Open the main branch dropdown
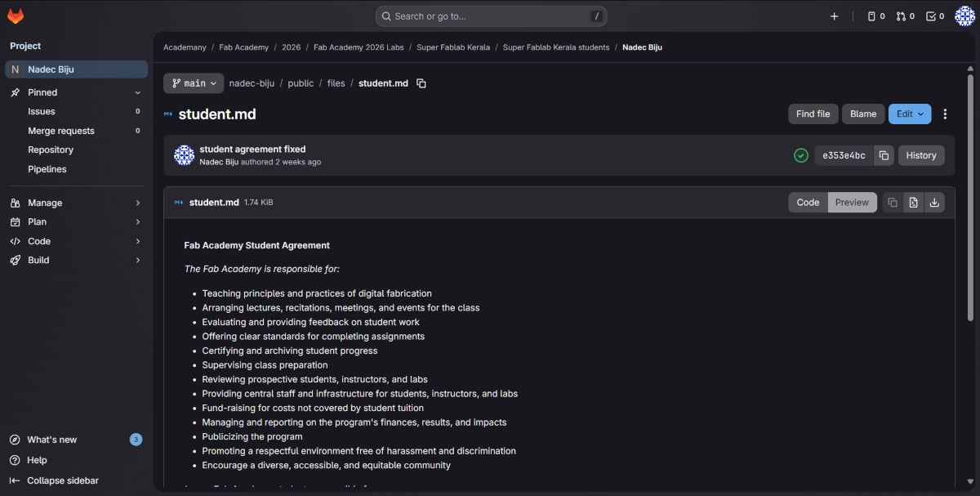 coord(194,83)
